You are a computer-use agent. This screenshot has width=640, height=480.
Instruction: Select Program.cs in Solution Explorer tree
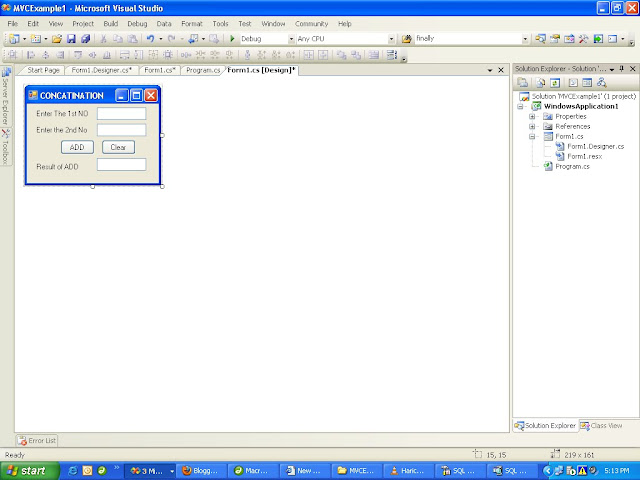point(572,167)
